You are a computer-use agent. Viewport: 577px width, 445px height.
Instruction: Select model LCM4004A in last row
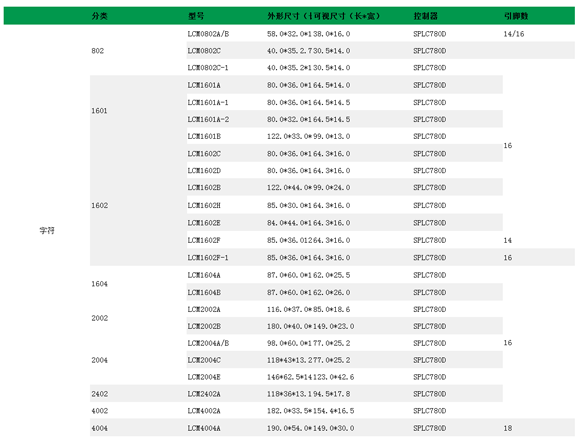click(204, 428)
